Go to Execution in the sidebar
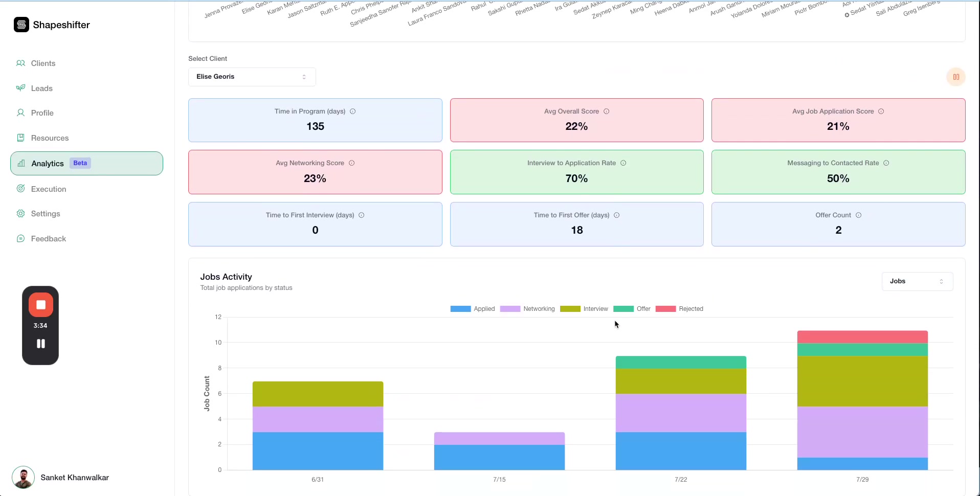The width and height of the screenshot is (980, 496). click(49, 189)
